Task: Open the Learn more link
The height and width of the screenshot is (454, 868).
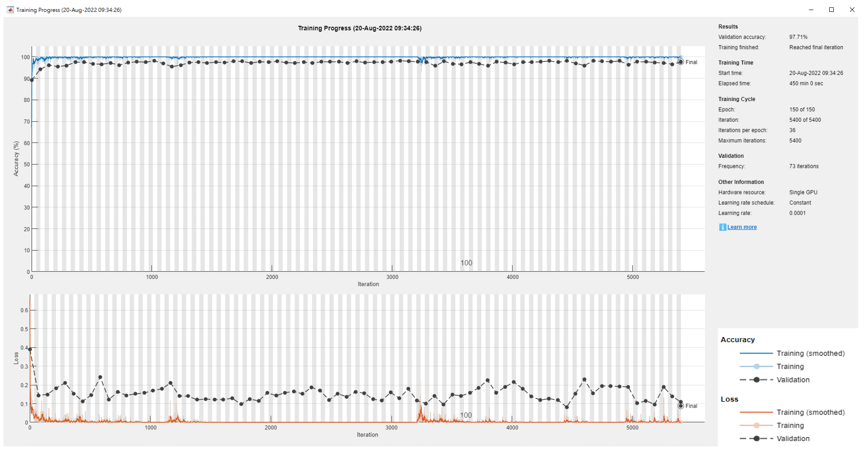Action: pos(742,227)
